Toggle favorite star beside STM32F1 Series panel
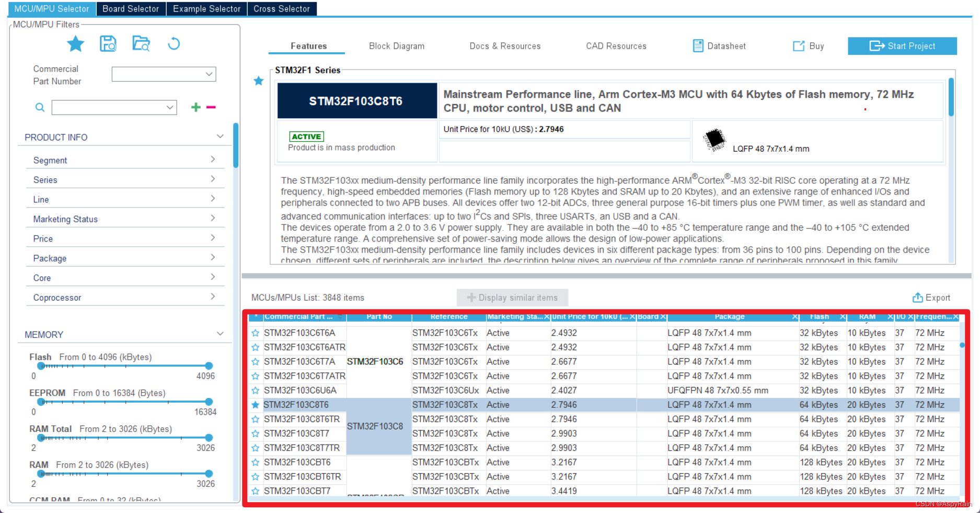Screen dimensions: 980x513 259,81
